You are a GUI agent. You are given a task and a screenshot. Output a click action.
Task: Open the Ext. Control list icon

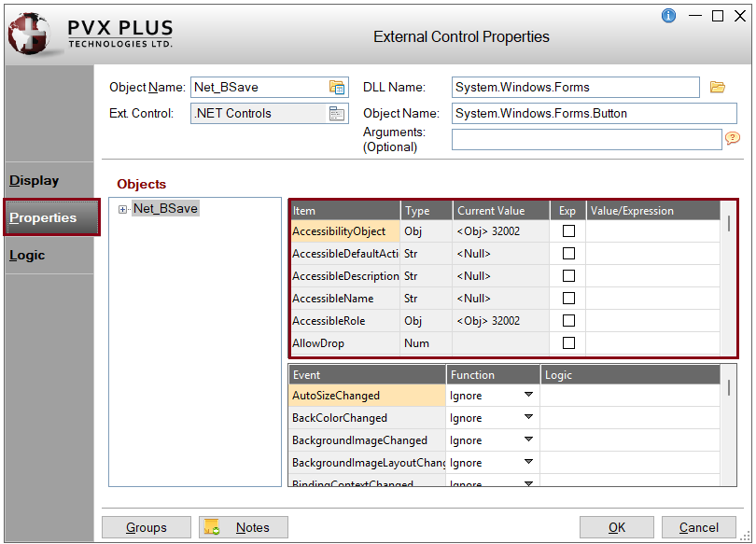point(337,114)
